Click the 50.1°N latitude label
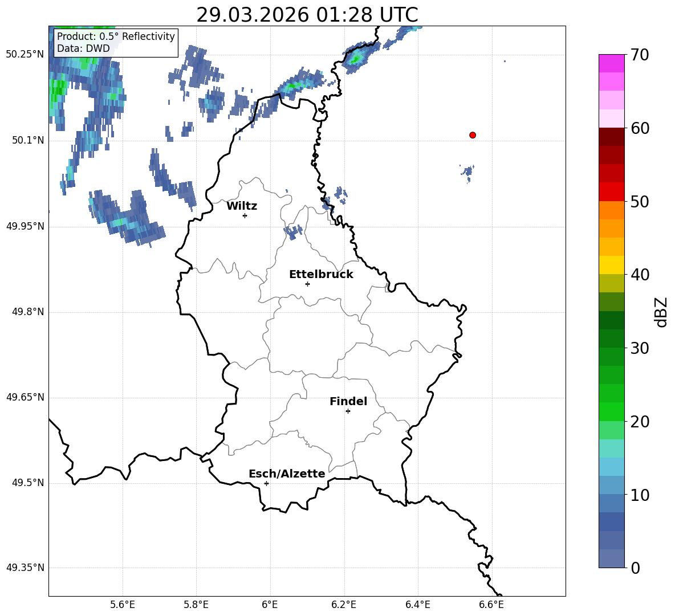675x616 pixels. tap(28, 141)
